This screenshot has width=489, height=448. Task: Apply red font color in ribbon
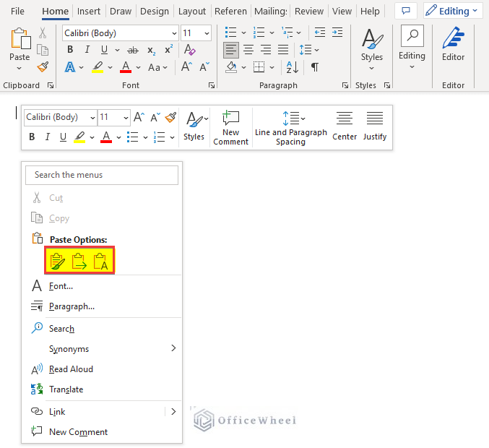[x=126, y=67]
